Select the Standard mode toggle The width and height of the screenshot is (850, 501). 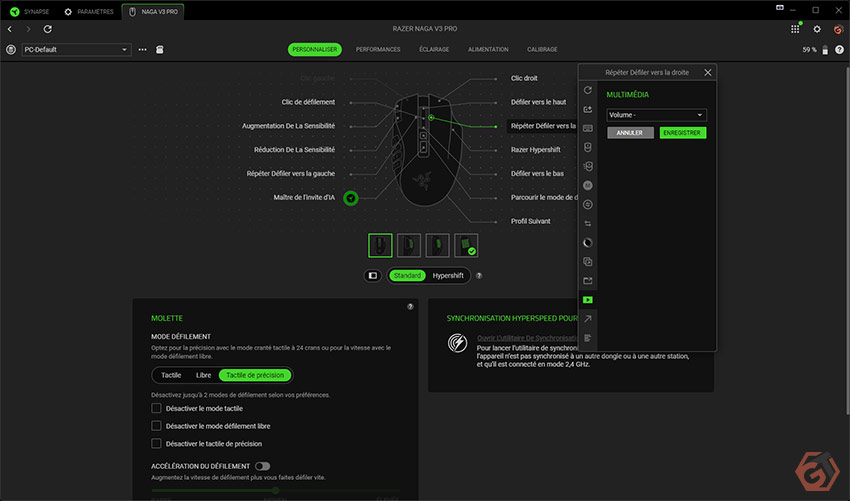point(407,275)
